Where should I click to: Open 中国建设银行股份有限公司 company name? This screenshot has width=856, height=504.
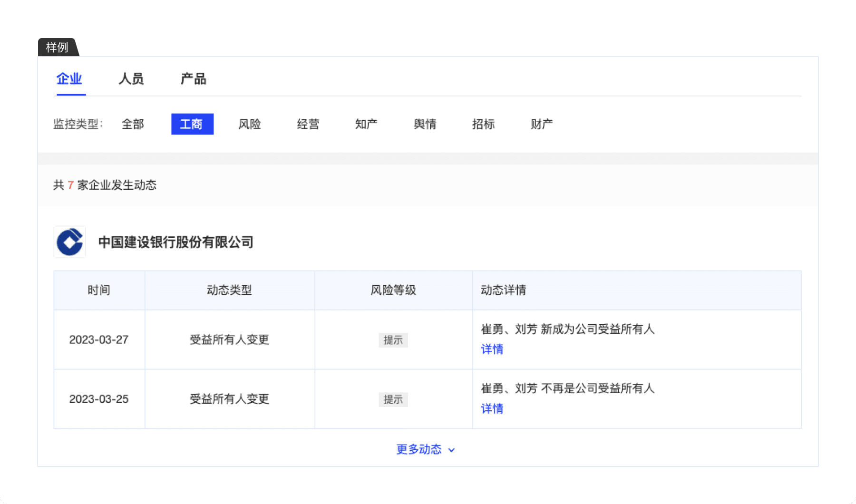tap(175, 242)
